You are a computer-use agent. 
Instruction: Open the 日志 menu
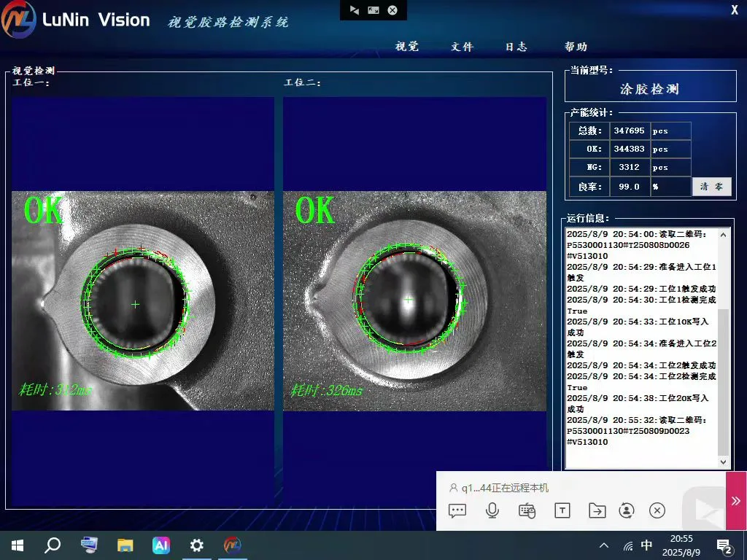coord(516,46)
